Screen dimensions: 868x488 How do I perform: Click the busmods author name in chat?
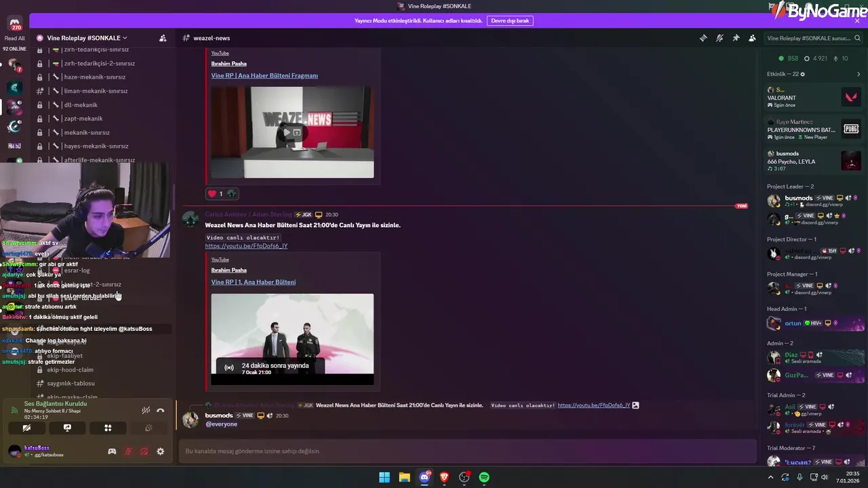(219, 415)
